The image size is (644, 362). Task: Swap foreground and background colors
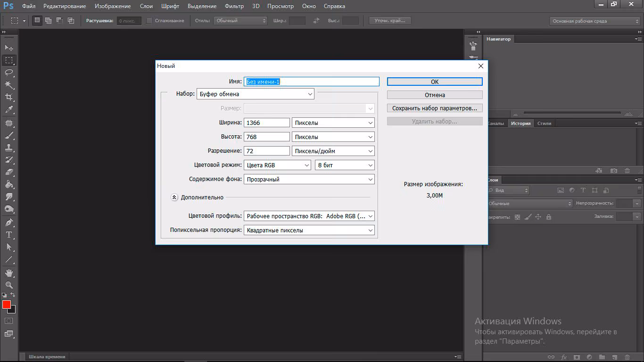[13, 295]
